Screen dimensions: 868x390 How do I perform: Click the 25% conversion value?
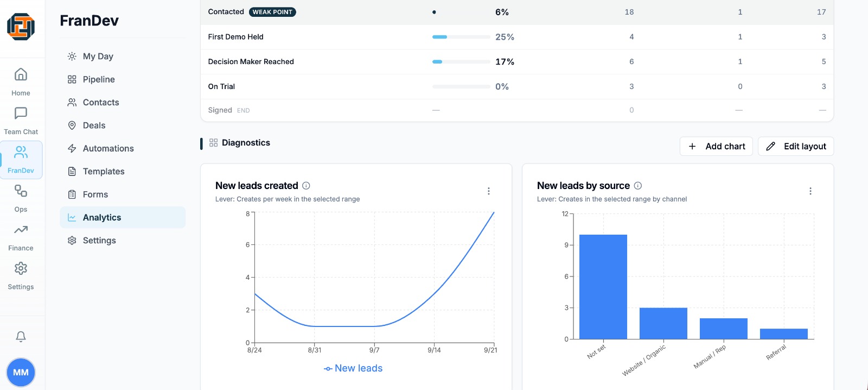[x=505, y=37]
